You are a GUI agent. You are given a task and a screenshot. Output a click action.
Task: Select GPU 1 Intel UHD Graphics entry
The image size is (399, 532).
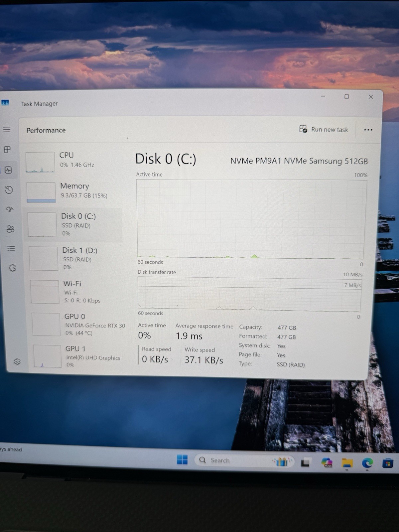(x=80, y=356)
